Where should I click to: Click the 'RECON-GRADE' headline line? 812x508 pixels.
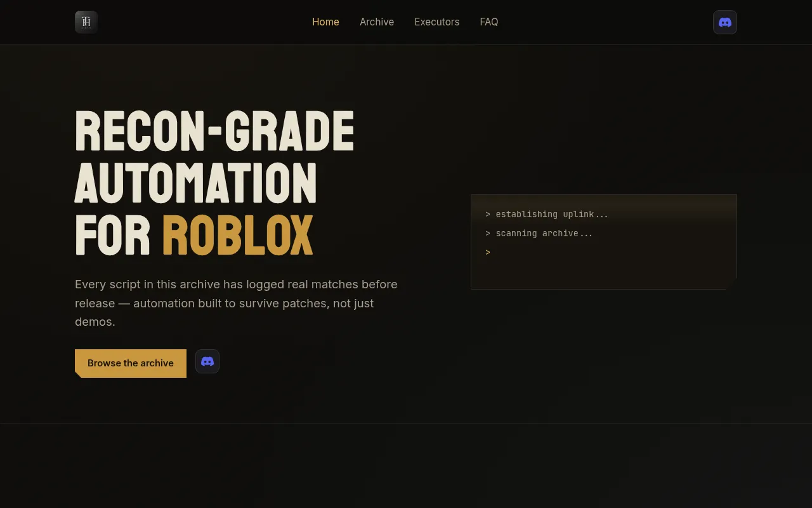[x=214, y=131]
